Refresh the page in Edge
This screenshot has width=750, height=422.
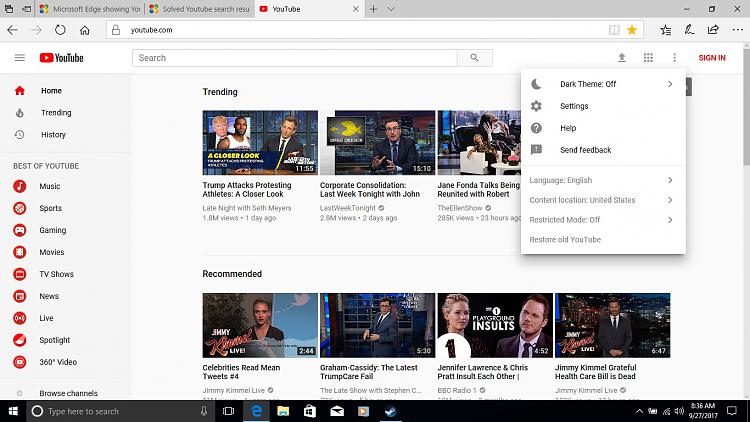(60, 30)
